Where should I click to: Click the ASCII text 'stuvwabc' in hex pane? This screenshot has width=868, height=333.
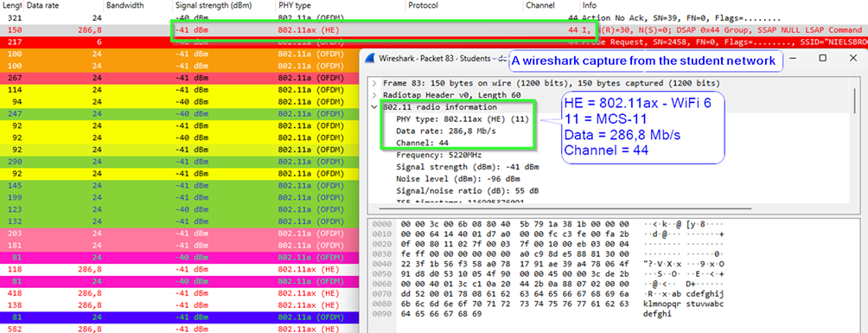point(705,304)
